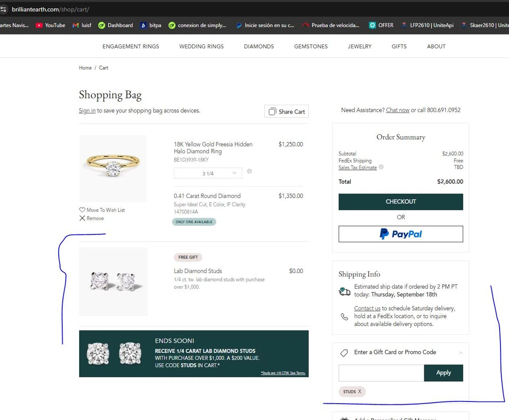
Task: Open Gemstones menu
Action: pos(311,46)
